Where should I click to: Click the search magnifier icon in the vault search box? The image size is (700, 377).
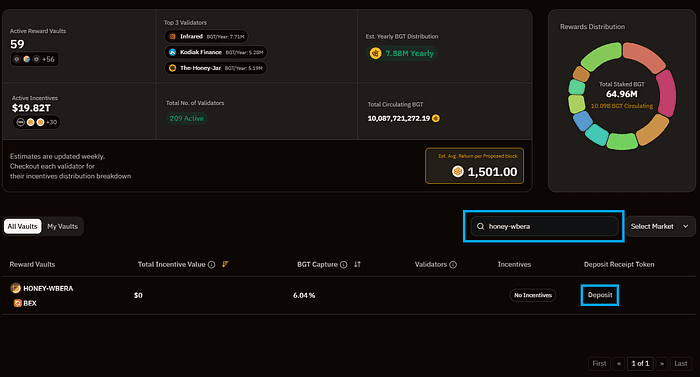coord(480,226)
